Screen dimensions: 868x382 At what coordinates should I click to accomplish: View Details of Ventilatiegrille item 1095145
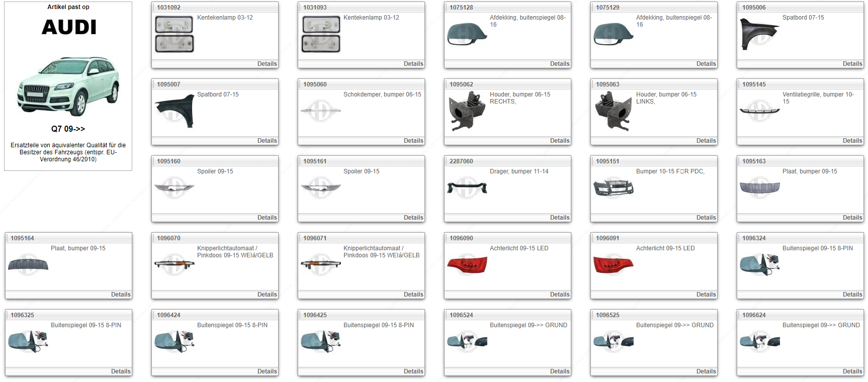(852, 141)
